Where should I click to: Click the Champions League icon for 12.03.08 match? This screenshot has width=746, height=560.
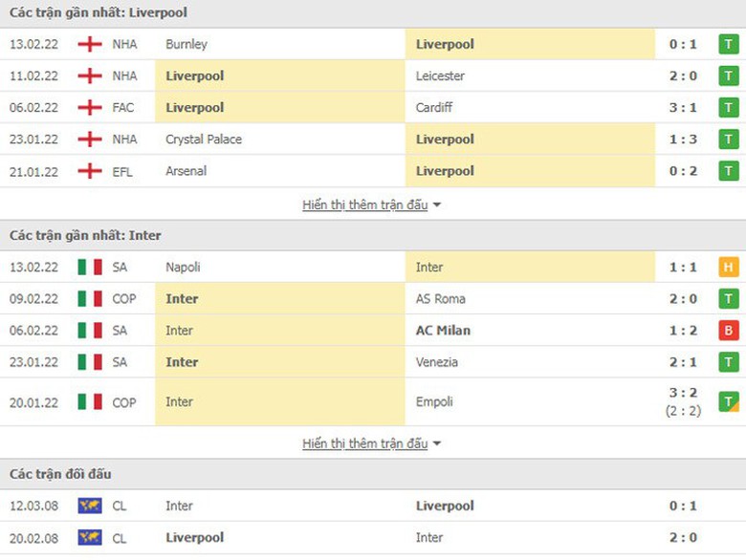tap(90, 506)
